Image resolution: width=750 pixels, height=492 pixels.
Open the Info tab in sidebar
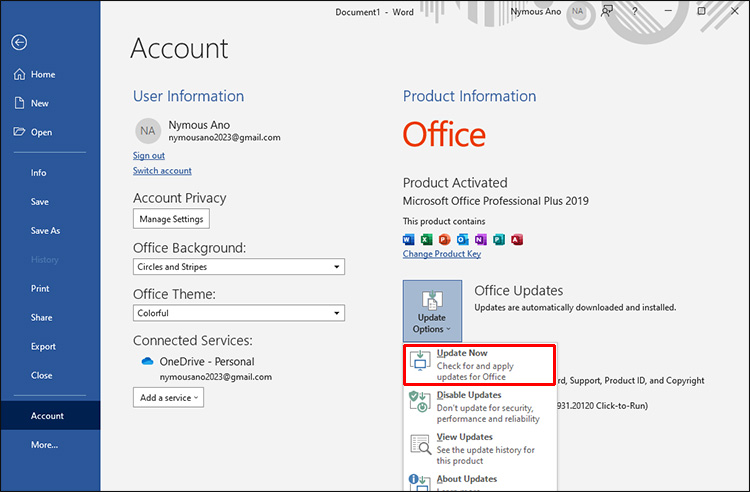[38, 173]
